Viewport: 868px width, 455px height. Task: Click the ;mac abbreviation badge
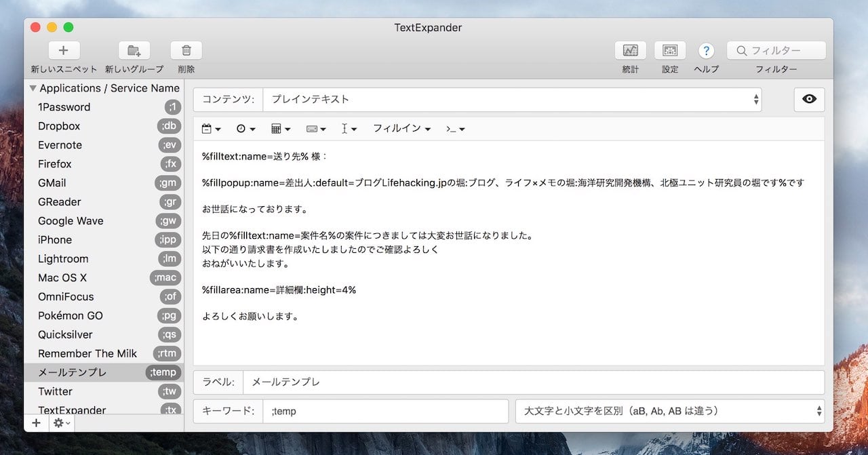tap(165, 278)
